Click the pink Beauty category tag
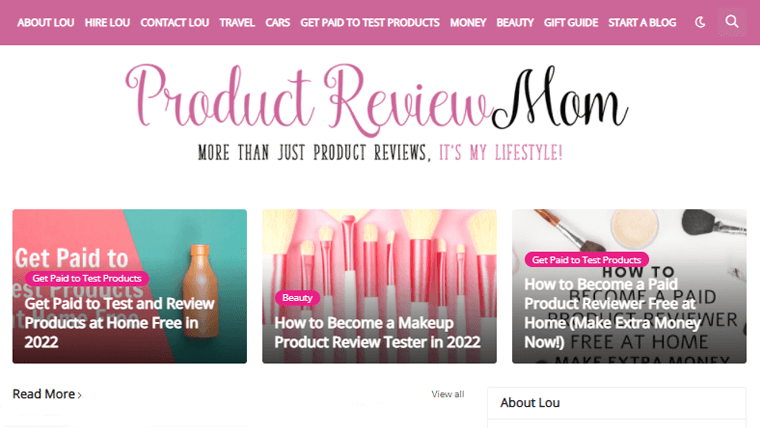This screenshot has height=428, width=760. click(297, 297)
